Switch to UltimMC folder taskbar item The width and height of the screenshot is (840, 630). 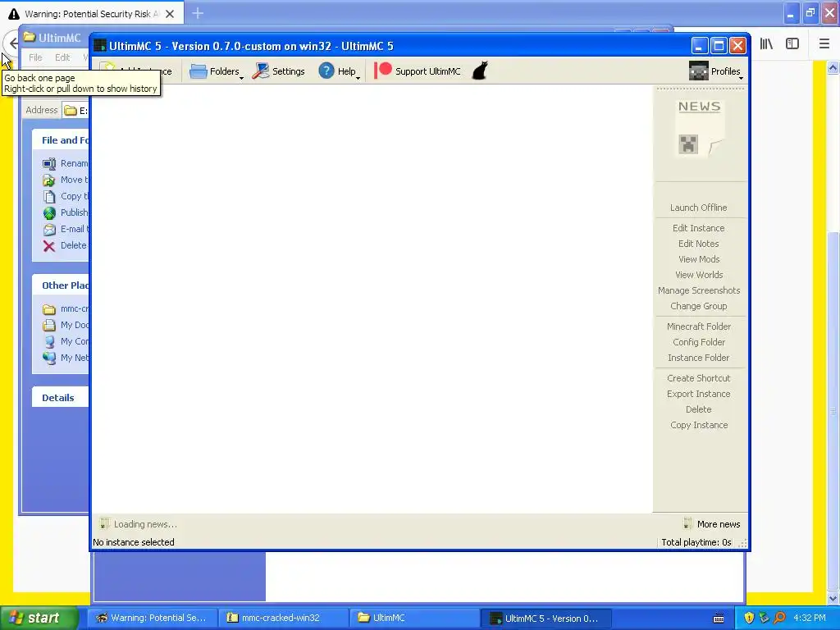[414, 618]
